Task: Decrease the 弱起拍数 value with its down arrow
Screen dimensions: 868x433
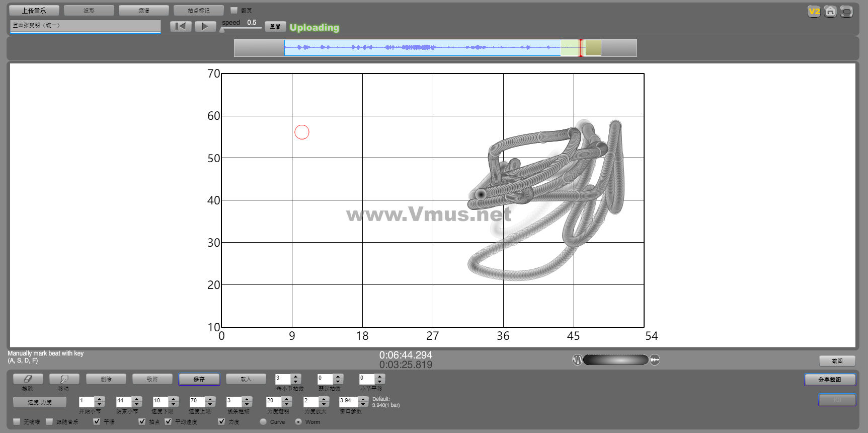Action: [338, 382]
